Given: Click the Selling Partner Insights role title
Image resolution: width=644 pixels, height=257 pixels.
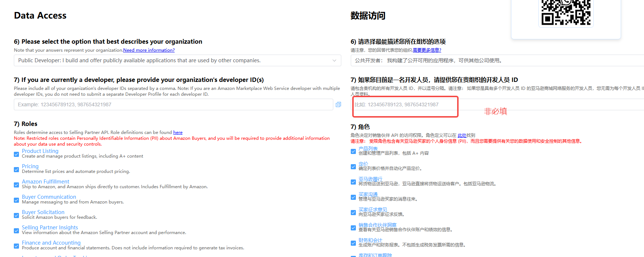Looking at the screenshot, I should click(x=50, y=228).
